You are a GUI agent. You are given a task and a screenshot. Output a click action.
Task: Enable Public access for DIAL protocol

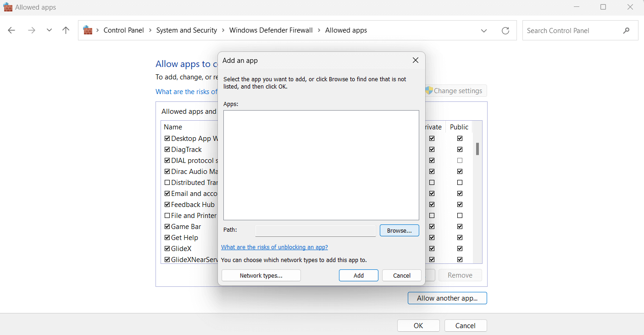click(460, 160)
